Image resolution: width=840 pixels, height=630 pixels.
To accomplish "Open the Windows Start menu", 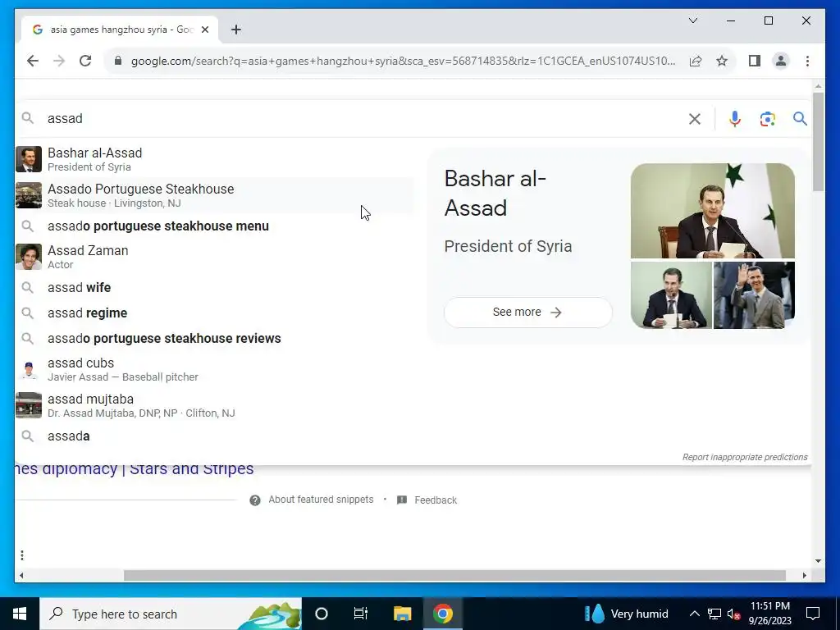I will (x=20, y=614).
